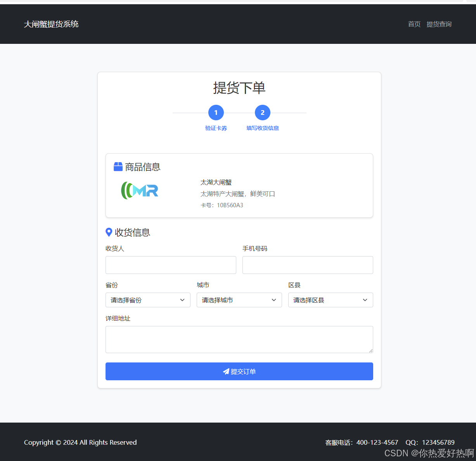
Task: Open the 首页 navigation link
Action: pyautogui.click(x=414, y=24)
